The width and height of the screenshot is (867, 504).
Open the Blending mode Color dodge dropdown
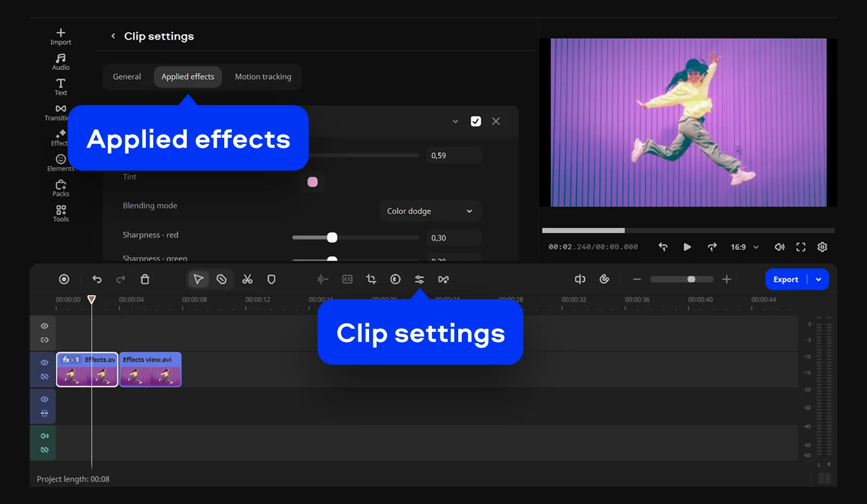click(x=430, y=211)
